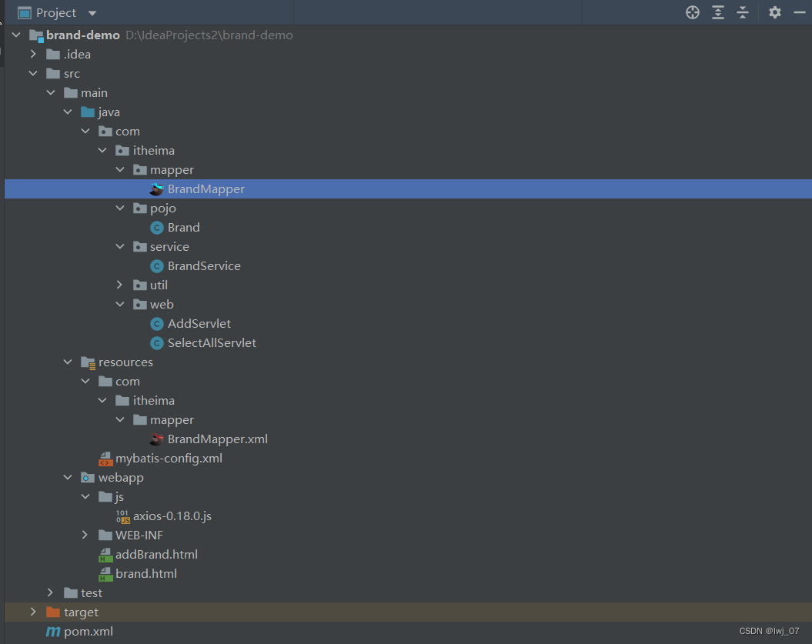This screenshot has height=644, width=812.
Task: Expand the .idea folder
Action: click(x=33, y=54)
